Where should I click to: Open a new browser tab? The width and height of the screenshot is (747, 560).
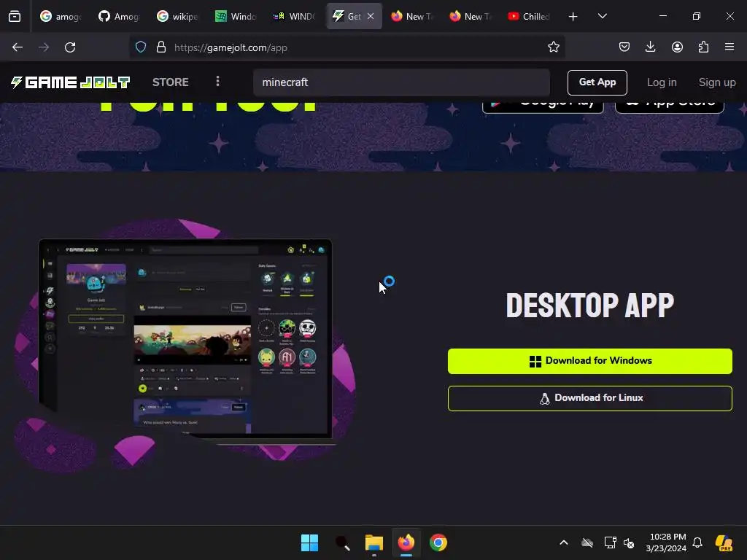(573, 17)
